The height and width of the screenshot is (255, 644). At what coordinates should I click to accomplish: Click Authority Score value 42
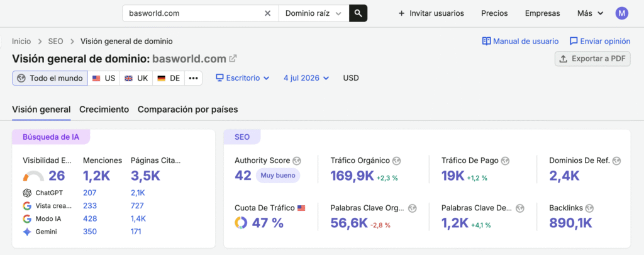[x=243, y=176]
